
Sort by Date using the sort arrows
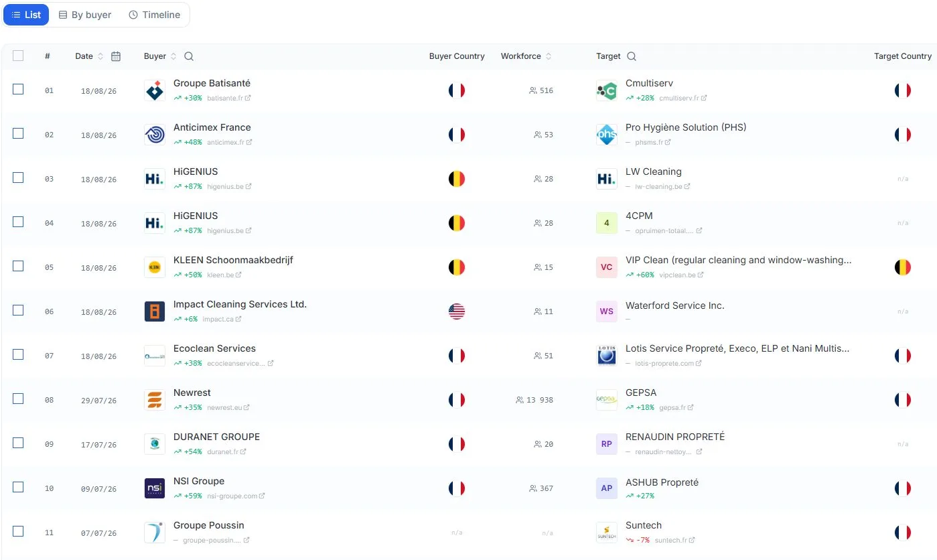100,56
